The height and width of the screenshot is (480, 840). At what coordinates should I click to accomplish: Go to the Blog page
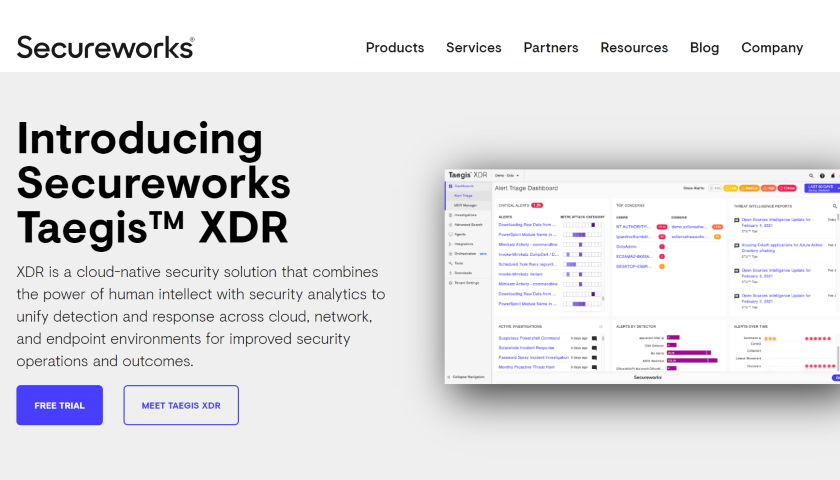click(704, 48)
